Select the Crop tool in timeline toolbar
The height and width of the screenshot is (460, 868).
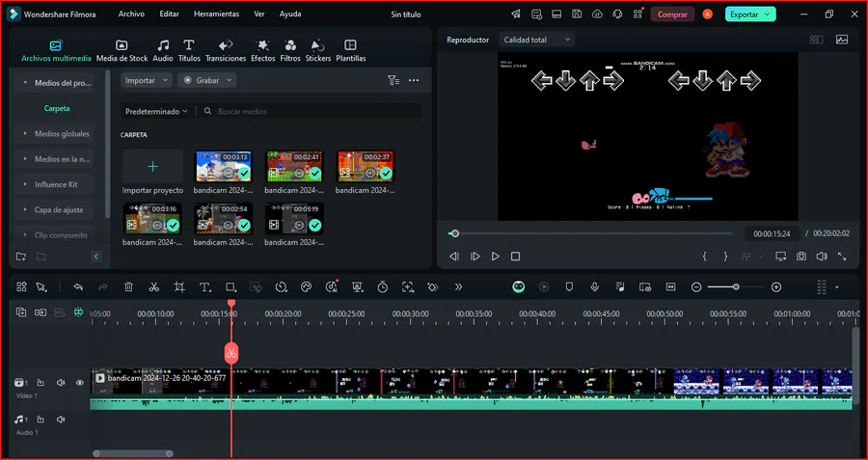pyautogui.click(x=178, y=286)
